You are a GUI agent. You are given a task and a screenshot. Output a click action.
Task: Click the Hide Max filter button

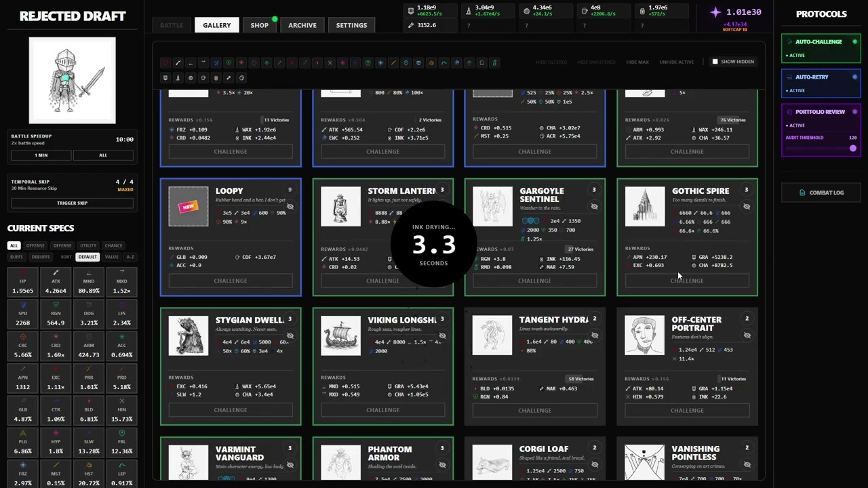click(637, 62)
